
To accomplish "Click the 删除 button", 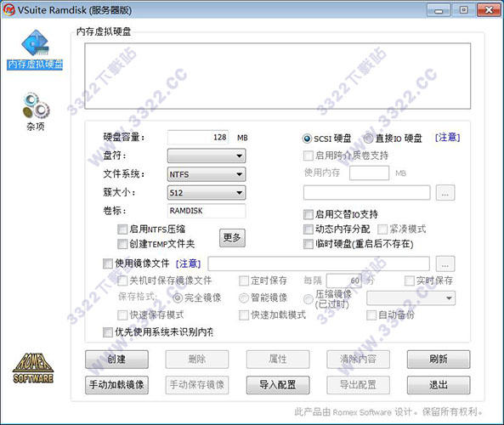I will [197, 359].
